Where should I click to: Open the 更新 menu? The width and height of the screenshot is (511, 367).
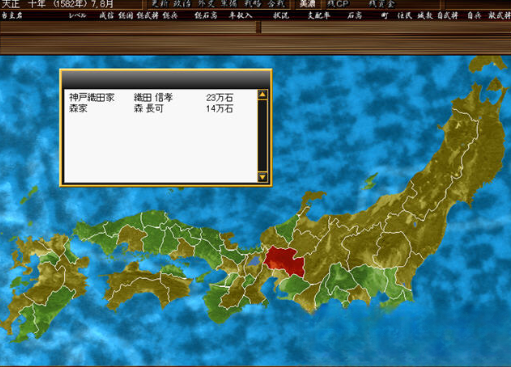[x=159, y=4]
